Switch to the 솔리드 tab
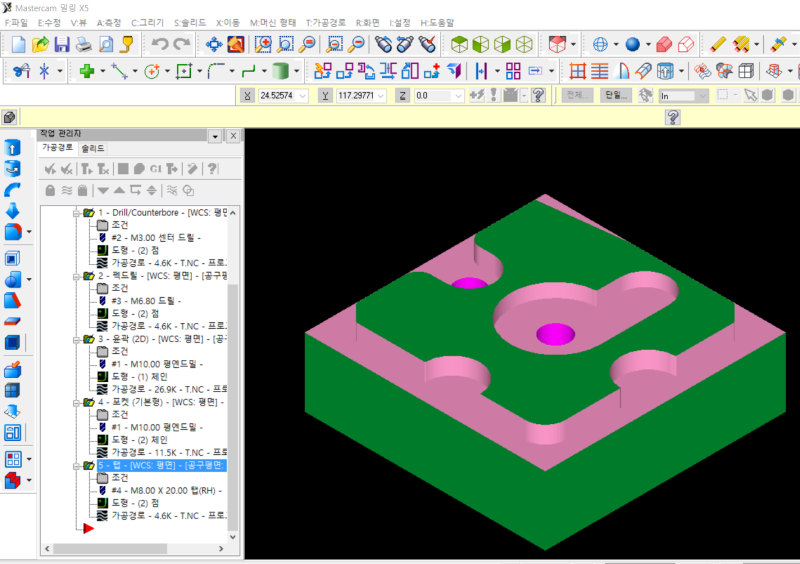This screenshot has width=800, height=564. 93,148
